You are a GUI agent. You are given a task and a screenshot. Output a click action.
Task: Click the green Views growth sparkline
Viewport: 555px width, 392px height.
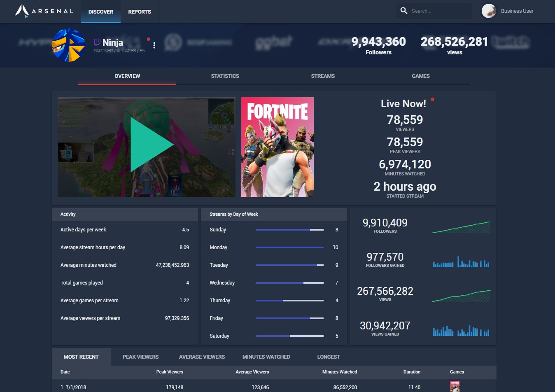(x=461, y=295)
